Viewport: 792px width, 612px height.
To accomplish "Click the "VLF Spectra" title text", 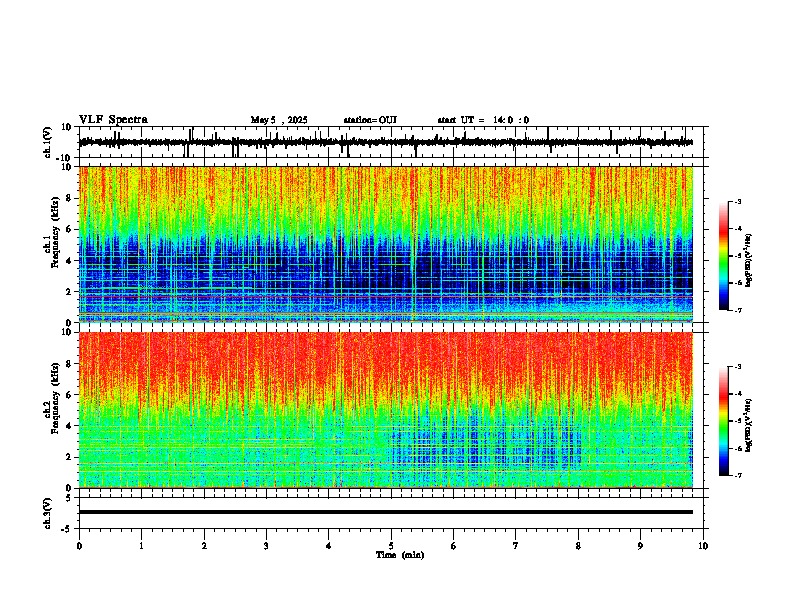I will (113, 120).
